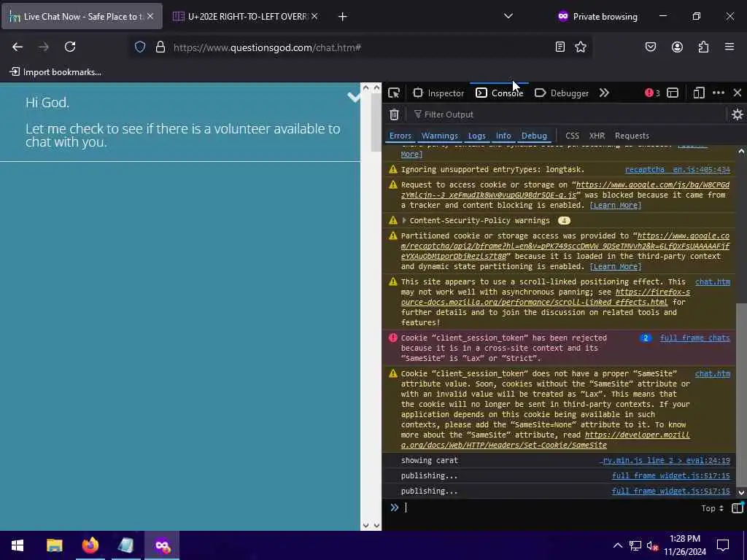This screenshot has width=747, height=560.
Task: Toggle Responsive Design Mode icon
Action: tap(698, 93)
